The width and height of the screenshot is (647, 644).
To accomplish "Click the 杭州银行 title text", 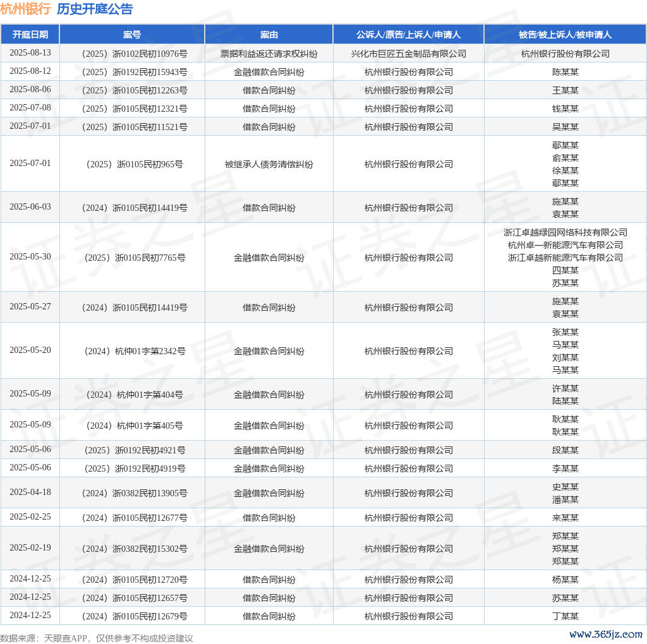I will (x=25, y=9).
